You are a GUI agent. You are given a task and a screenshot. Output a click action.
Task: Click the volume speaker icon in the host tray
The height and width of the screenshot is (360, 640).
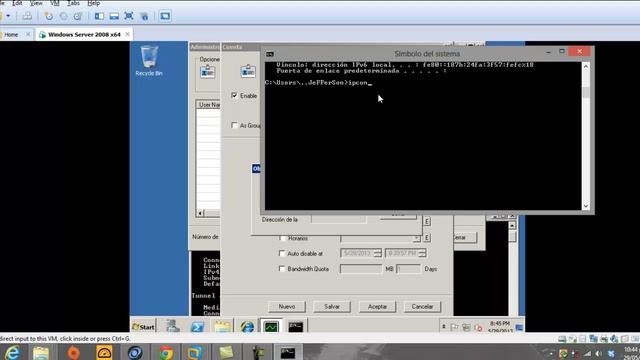tap(599, 353)
